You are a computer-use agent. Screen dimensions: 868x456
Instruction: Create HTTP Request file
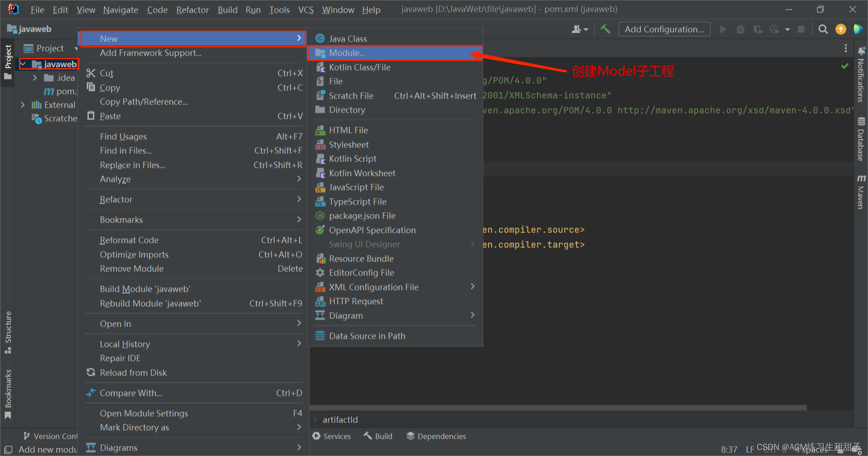pos(395,301)
